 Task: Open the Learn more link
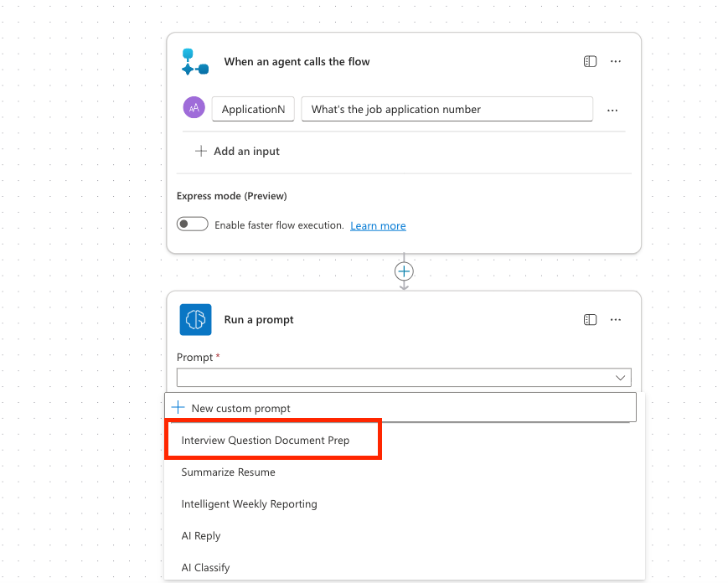point(378,225)
